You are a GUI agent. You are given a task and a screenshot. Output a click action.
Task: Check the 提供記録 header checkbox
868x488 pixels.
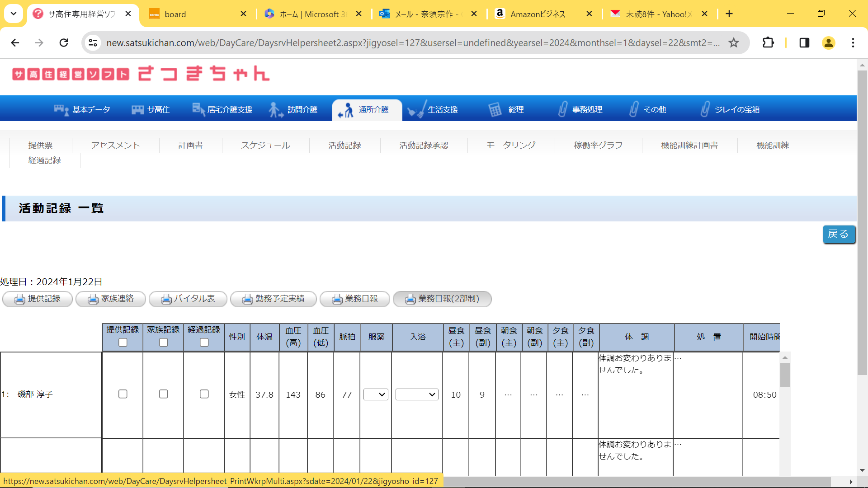123,343
